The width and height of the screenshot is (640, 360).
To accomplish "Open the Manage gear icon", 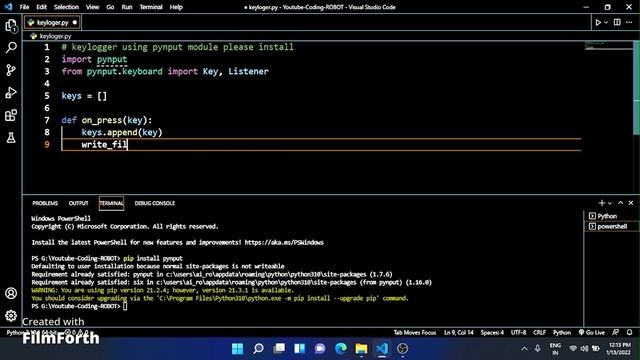I will 11,316.
